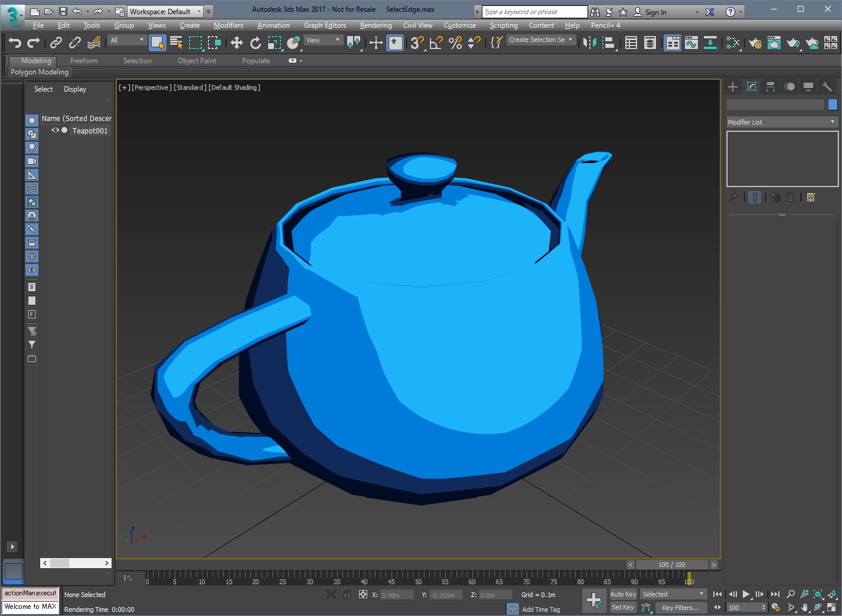Click the Render Setup teapot icon
Screen dimensions: 842x616
point(755,43)
